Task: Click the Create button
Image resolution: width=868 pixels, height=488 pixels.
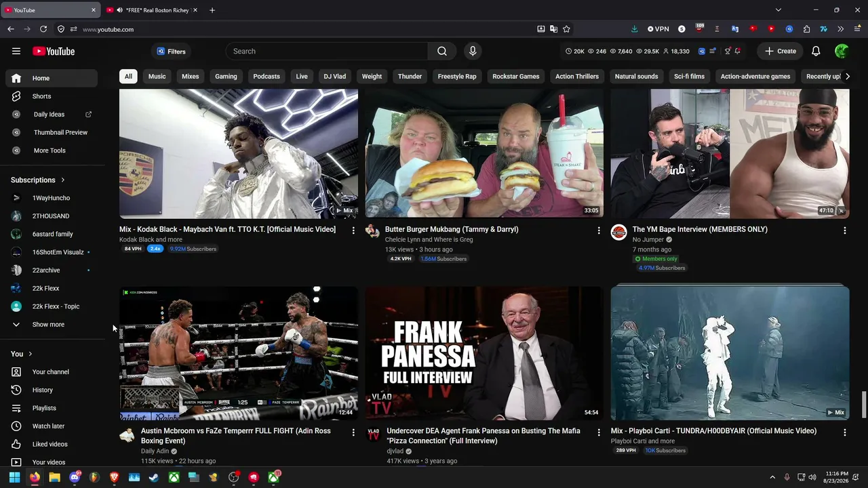Action: point(781,52)
